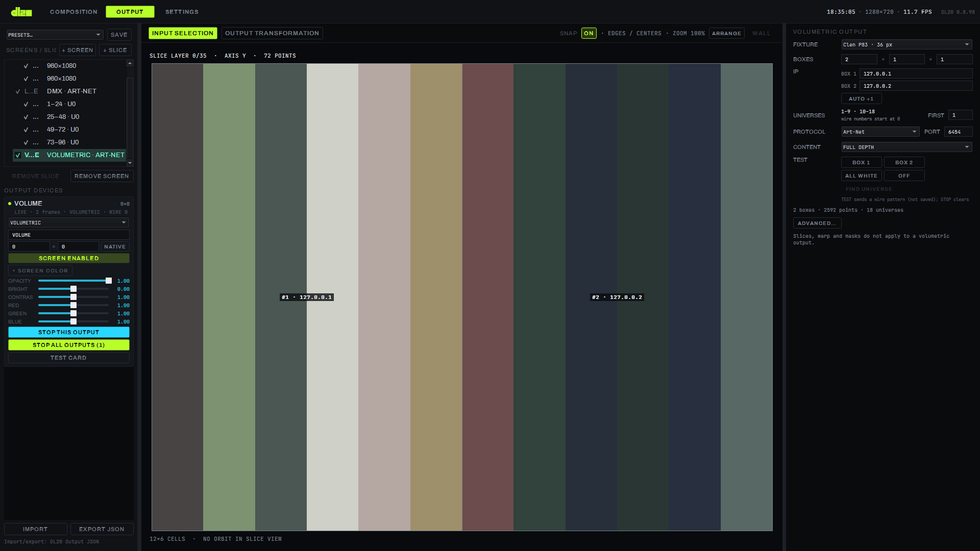Image resolution: width=980 pixels, height=551 pixels.
Task: Click the ARRANGE button
Action: 726,33
